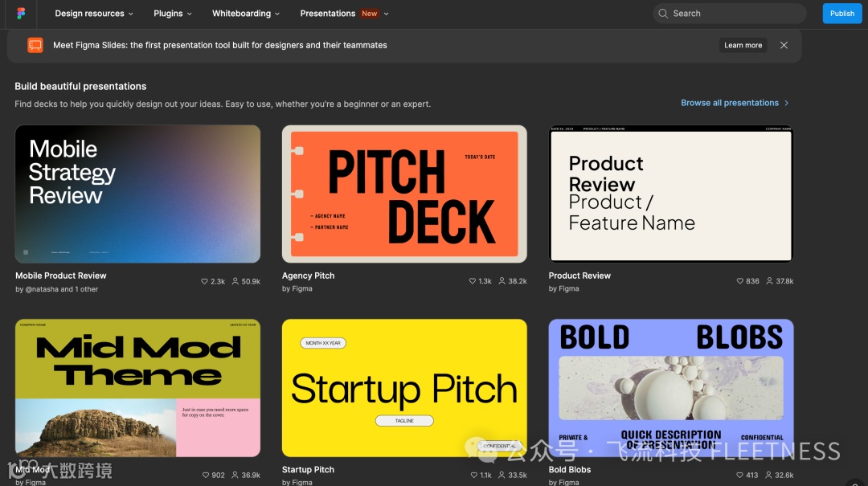Click the 413 likes count

[x=752, y=475]
